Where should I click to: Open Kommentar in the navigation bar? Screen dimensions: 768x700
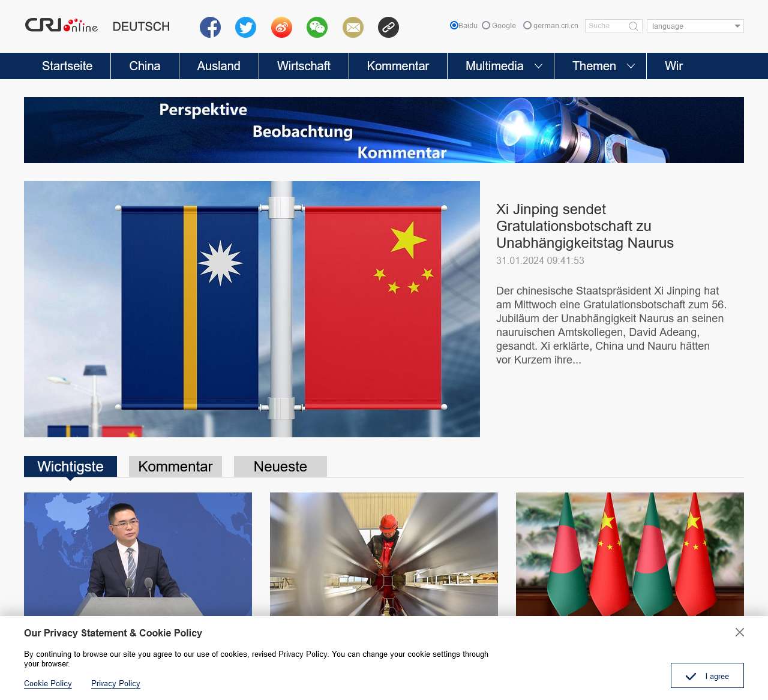click(398, 66)
